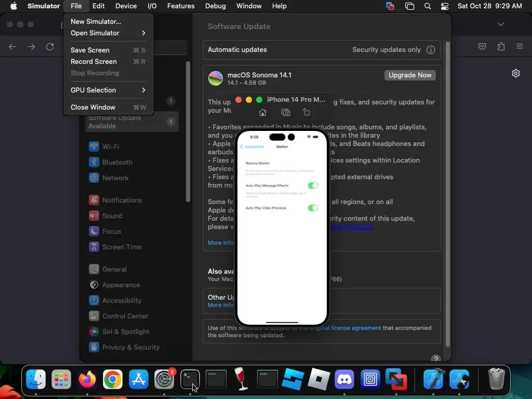
Task: Click the info icon next to Security updates only
Action: pyautogui.click(x=431, y=50)
